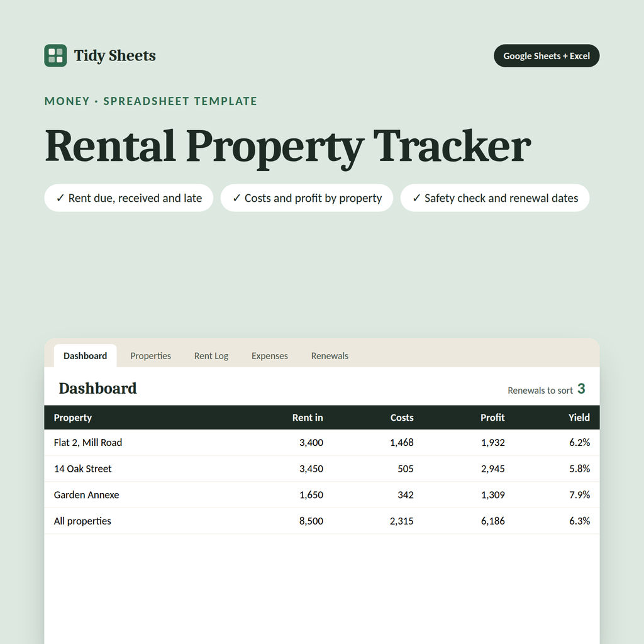Open the Renewals tab

coord(330,356)
